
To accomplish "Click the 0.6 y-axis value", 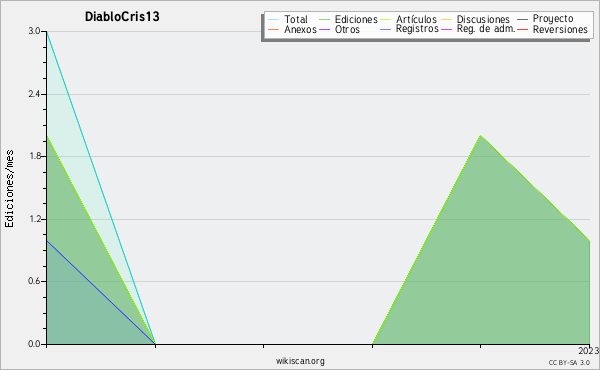I will [34, 281].
